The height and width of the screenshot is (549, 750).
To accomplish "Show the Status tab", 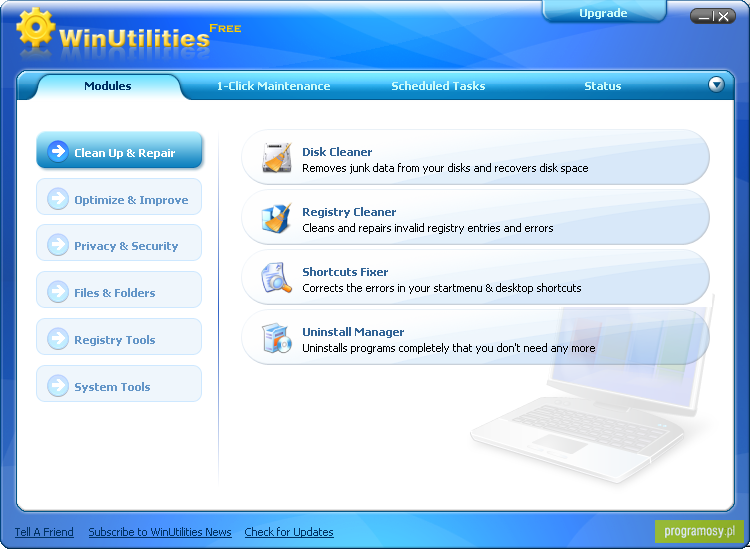I will click(603, 86).
